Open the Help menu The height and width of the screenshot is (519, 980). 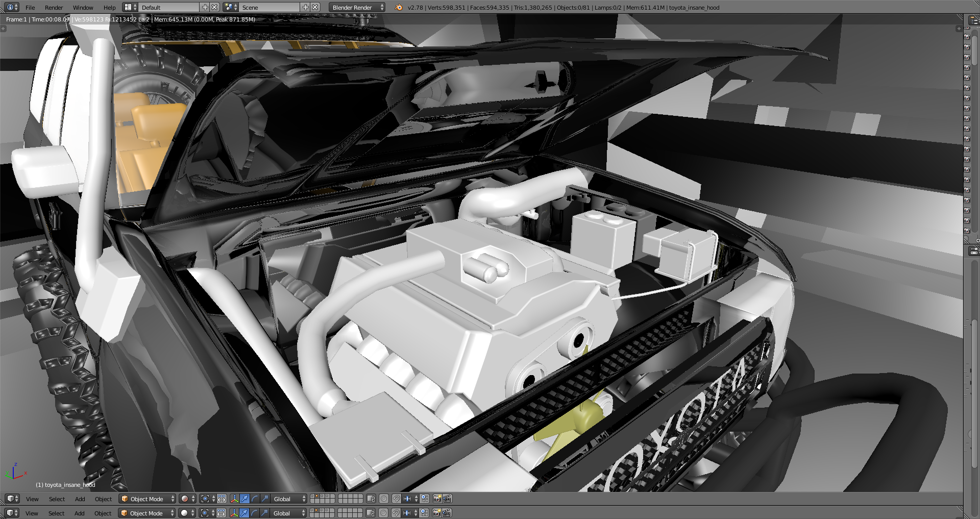[x=109, y=8]
